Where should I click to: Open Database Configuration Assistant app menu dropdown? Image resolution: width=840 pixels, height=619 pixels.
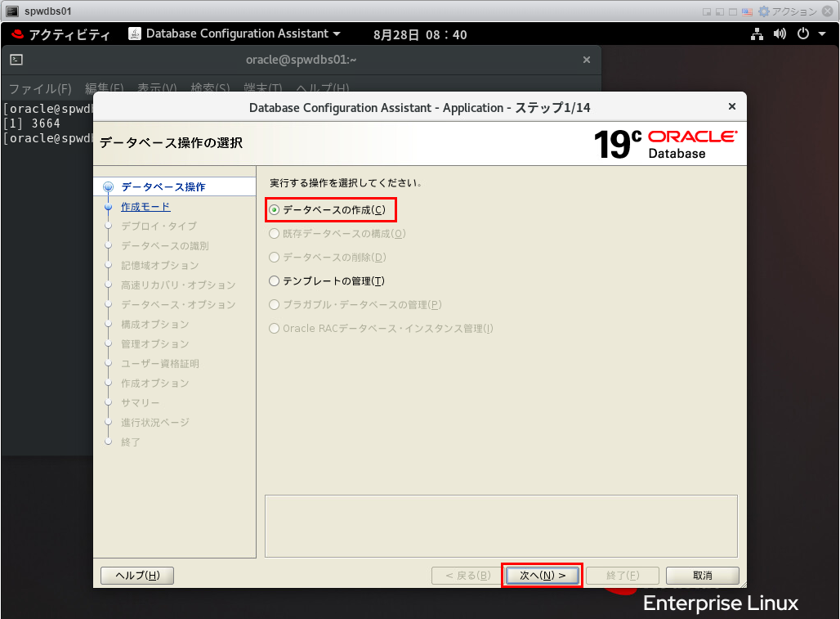click(244, 34)
